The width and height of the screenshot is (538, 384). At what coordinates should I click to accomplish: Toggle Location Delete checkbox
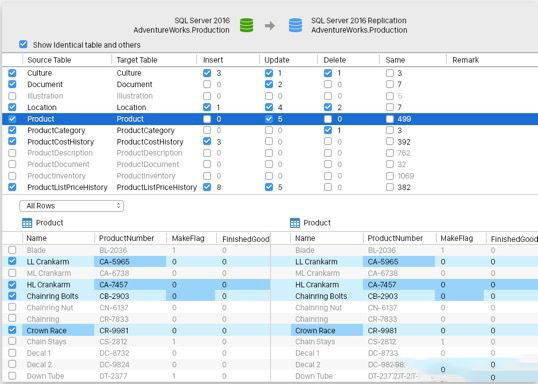(x=328, y=107)
